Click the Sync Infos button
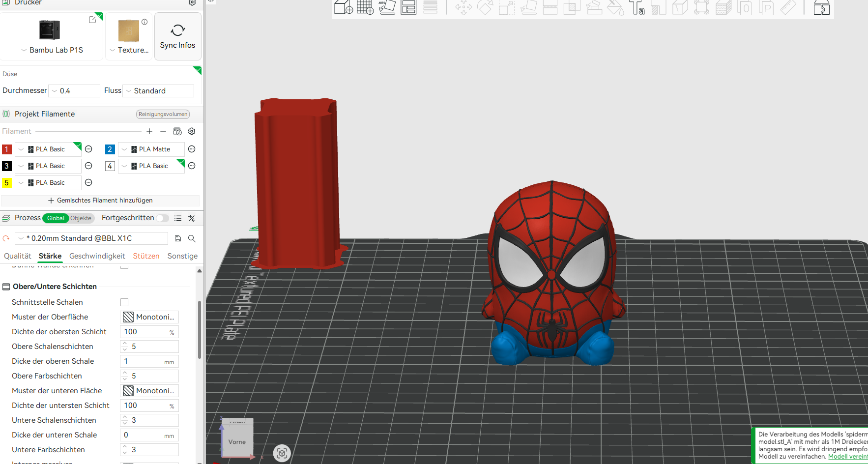Image resolution: width=868 pixels, height=464 pixels. click(178, 36)
